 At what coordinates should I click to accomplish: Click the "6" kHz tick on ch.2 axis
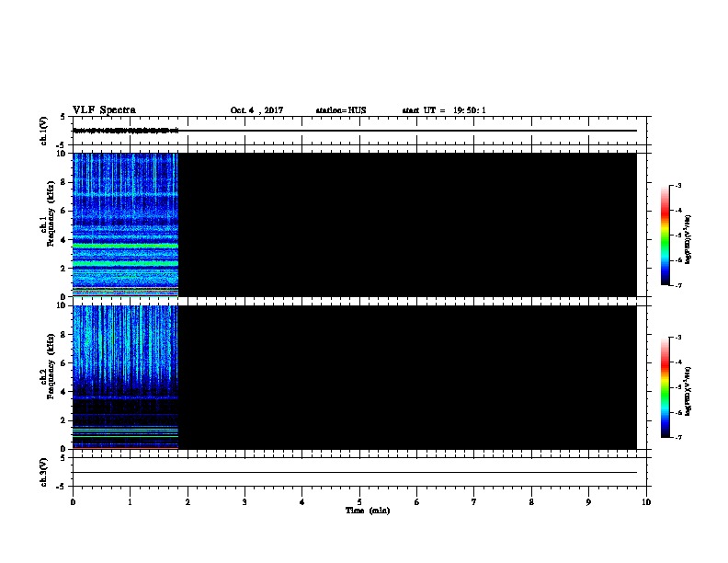click(63, 363)
